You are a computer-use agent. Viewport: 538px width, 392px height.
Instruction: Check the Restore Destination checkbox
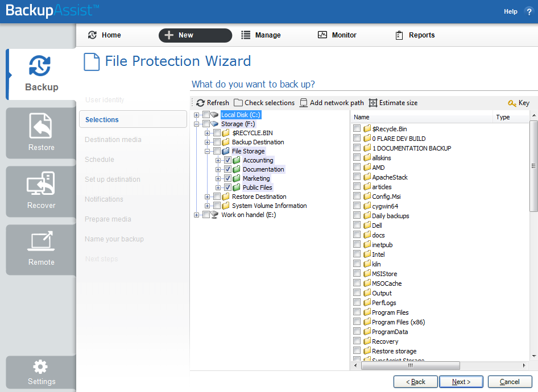217,197
